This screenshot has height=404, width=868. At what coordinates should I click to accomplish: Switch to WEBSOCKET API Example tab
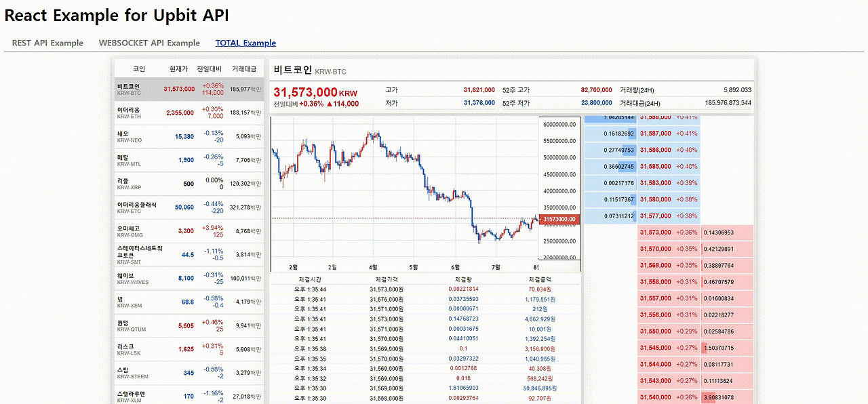pos(149,43)
